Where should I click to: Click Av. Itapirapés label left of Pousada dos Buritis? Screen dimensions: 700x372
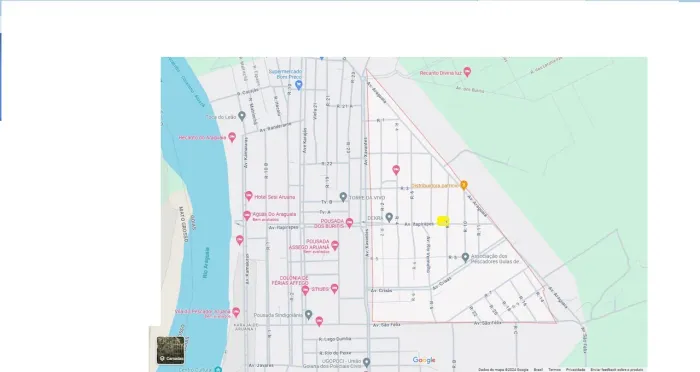click(283, 228)
